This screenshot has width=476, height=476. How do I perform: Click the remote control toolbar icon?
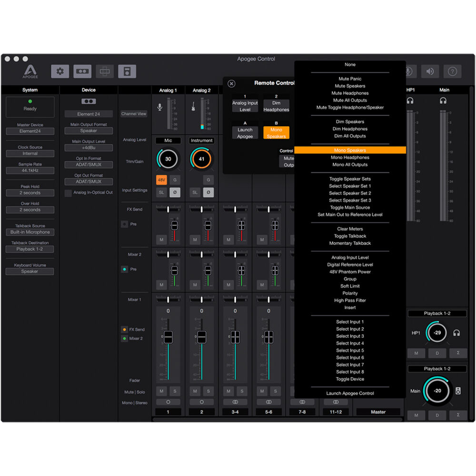click(x=127, y=71)
